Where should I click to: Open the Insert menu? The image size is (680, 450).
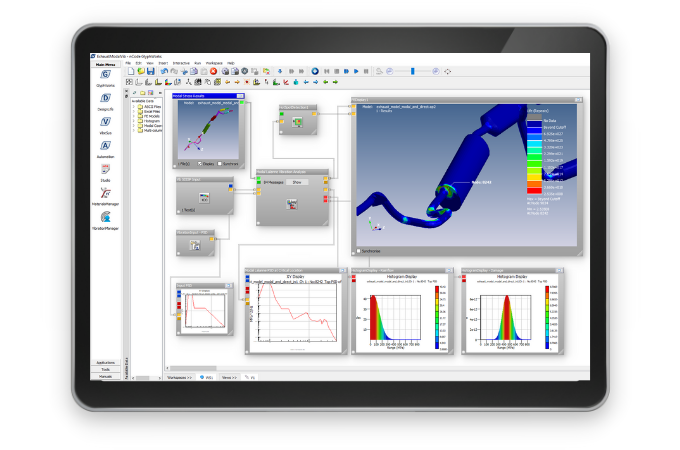[x=163, y=63]
